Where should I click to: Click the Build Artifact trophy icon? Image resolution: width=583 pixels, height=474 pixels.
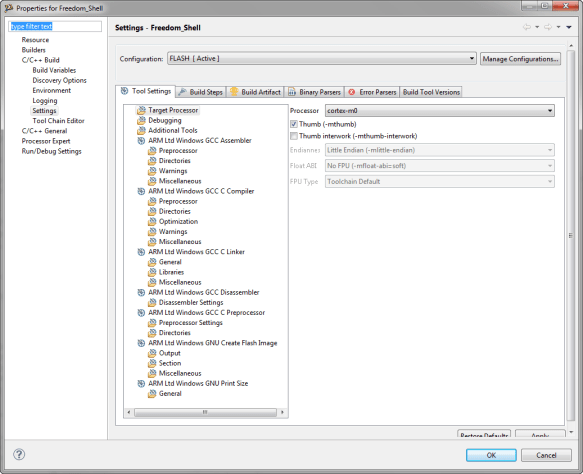[x=233, y=91]
